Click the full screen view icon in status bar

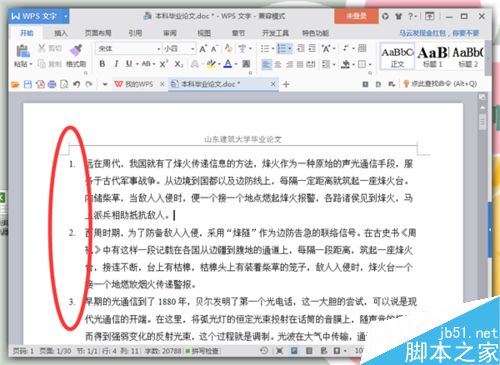pos(279,351)
